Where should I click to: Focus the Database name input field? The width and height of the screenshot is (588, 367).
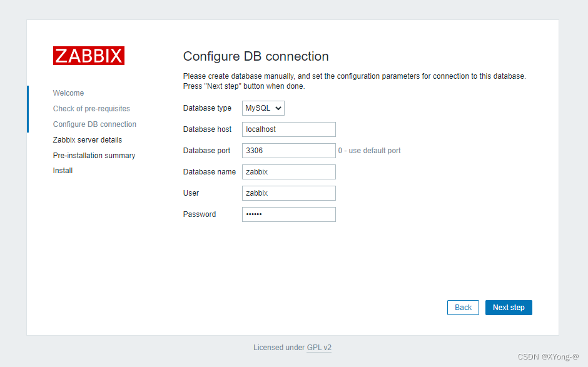289,172
